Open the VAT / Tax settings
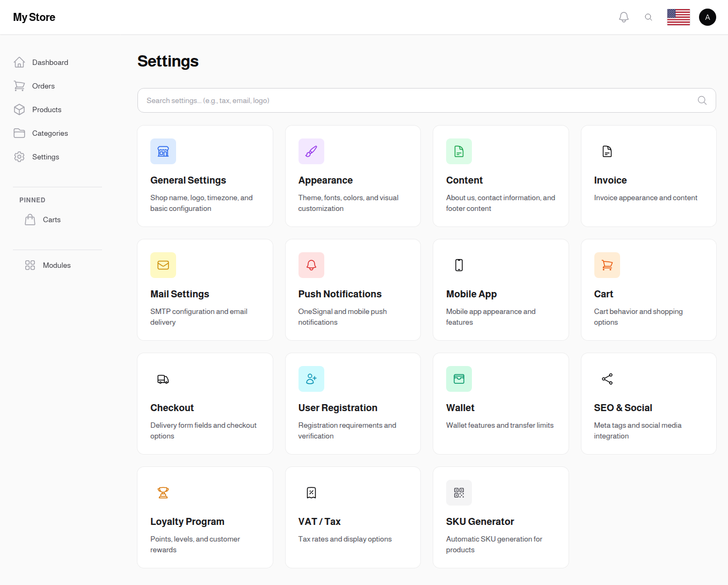 click(x=353, y=517)
